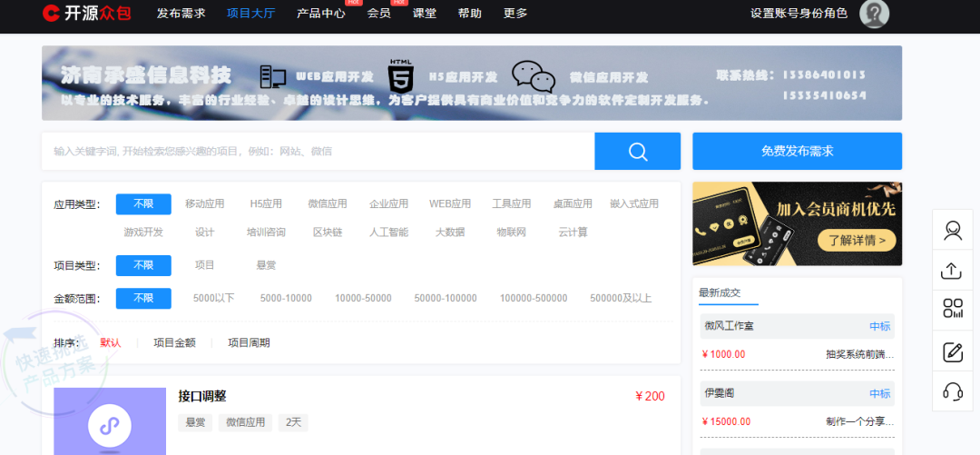Click the QR code icon in sidebar
The height and width of the screenshot is (455, 980).
click(x=953, y=310)
